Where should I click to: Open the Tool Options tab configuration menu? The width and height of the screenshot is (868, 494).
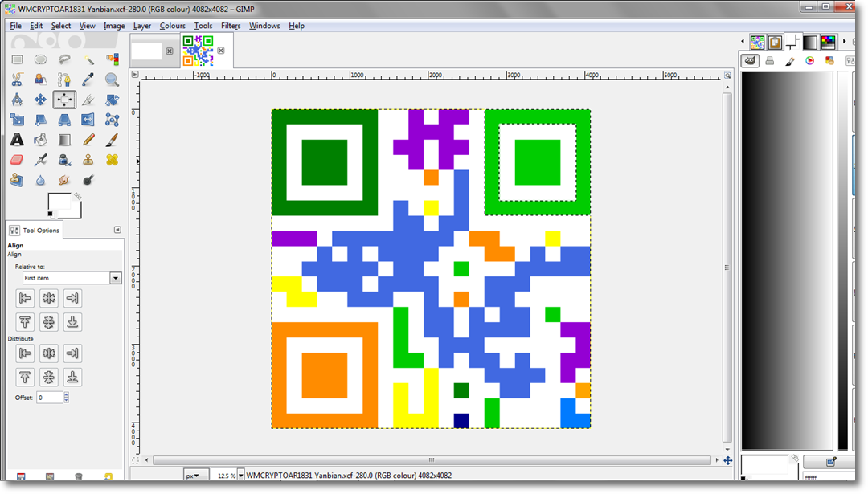[117, 230]
